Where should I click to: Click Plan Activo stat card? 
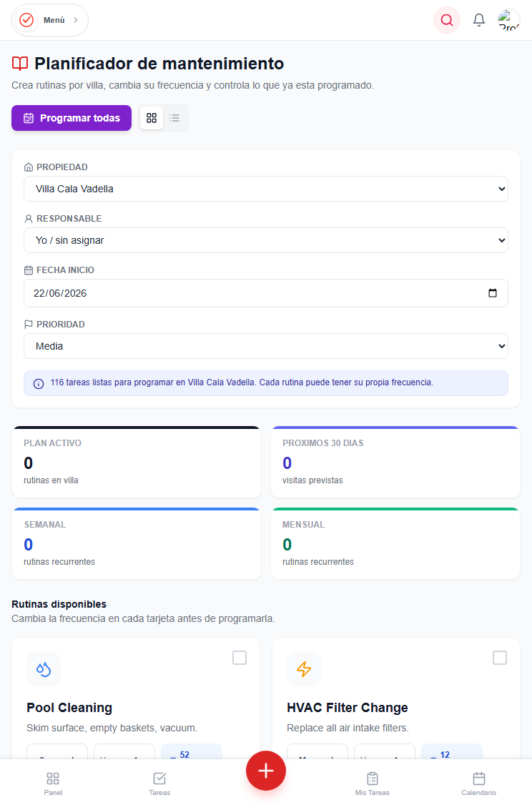coord(137,462)
